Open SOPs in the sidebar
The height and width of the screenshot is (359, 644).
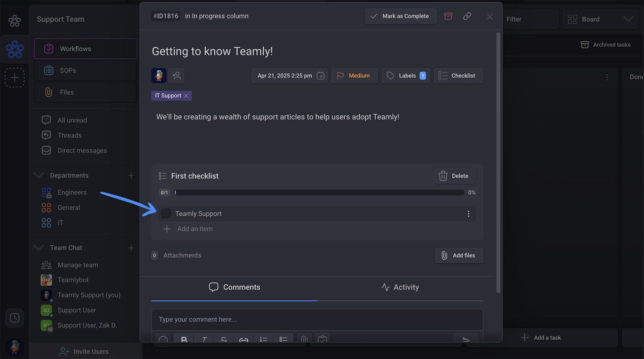[x=86, y=71]
